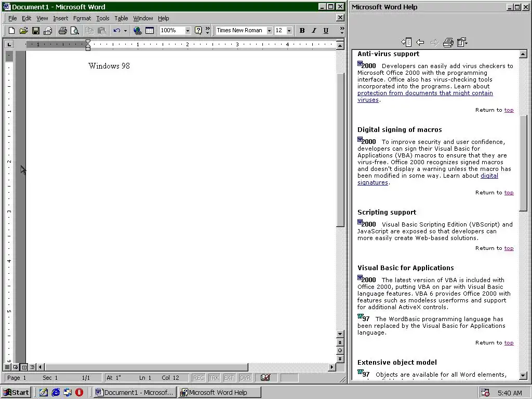The image size is (532, 399).
Task: Click scroll down arrow in Help window
Action: pos(523,375)
